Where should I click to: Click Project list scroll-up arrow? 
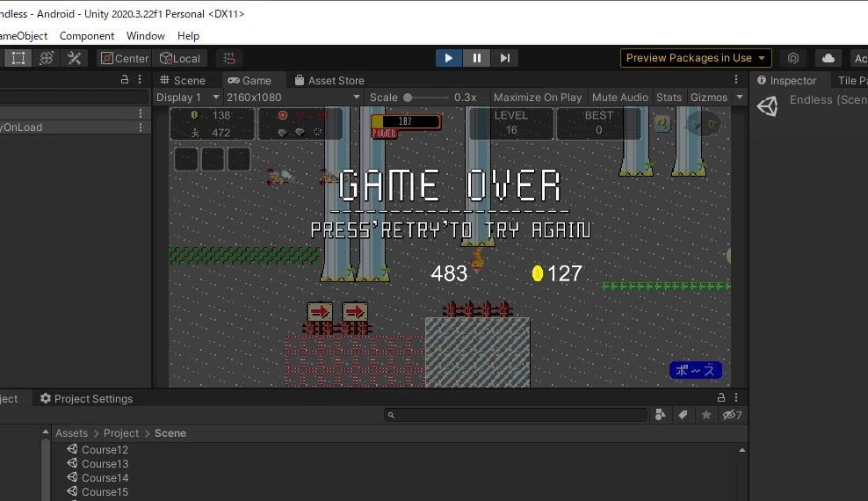(741, 450)
